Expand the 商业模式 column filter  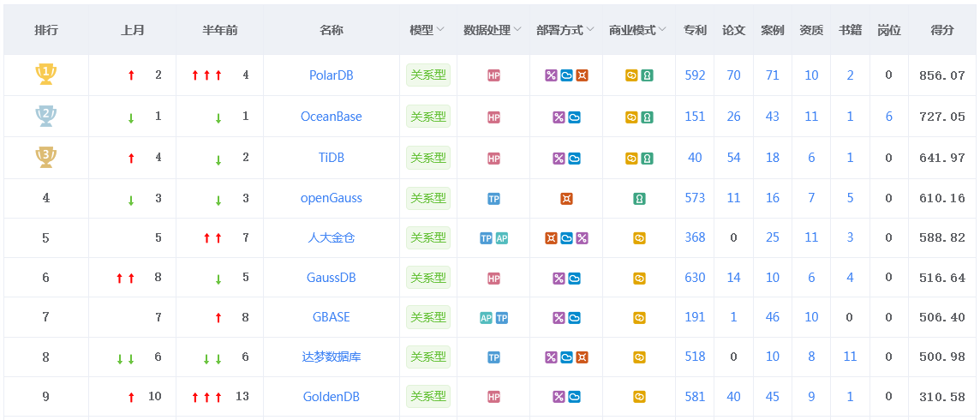(x=662, y=30)
